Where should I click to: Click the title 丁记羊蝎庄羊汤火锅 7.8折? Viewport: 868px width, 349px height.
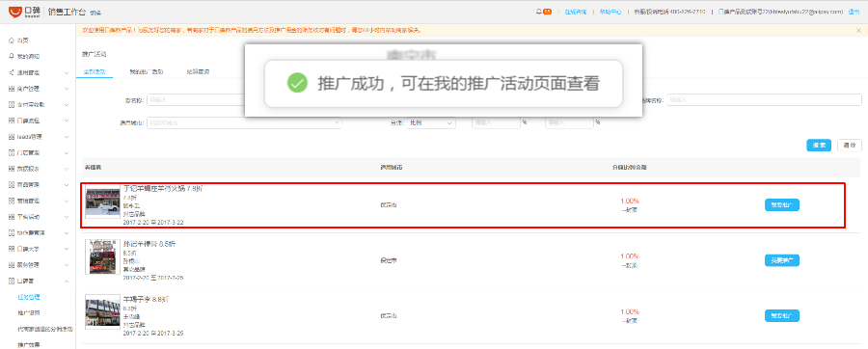(162, 189)
